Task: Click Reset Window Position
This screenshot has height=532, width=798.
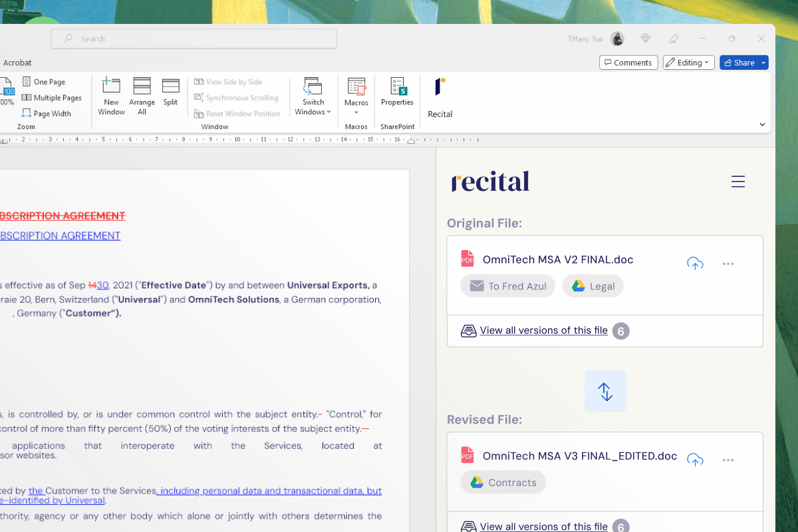Action: (237, 114)
